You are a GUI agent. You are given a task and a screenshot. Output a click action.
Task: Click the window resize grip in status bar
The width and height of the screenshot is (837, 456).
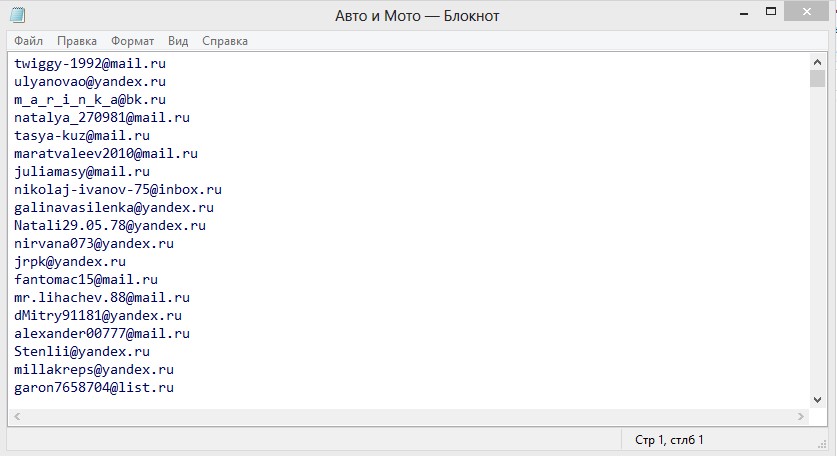coord(822,444)
